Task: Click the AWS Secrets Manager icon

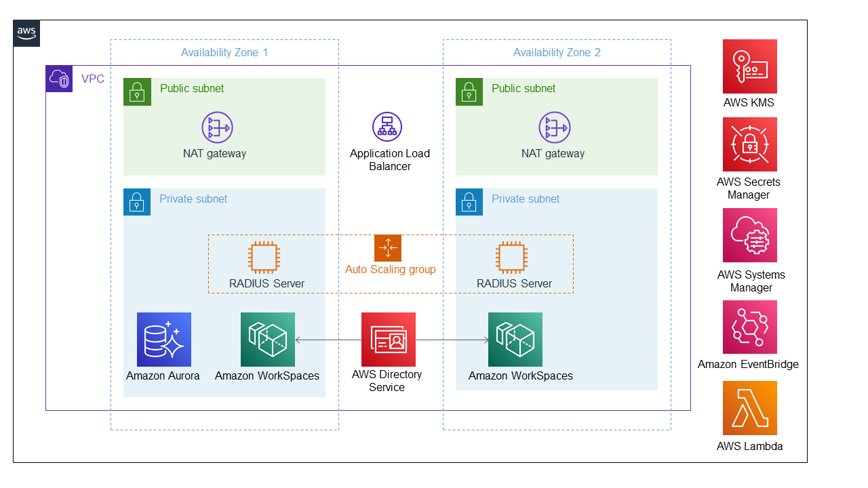Action: point(749,144)
